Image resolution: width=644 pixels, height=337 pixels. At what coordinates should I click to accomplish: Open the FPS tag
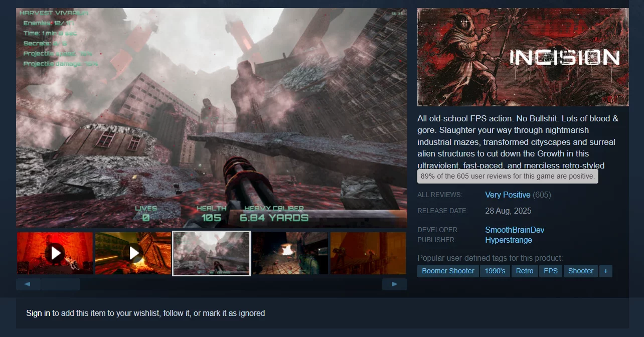tap(550, 271)
